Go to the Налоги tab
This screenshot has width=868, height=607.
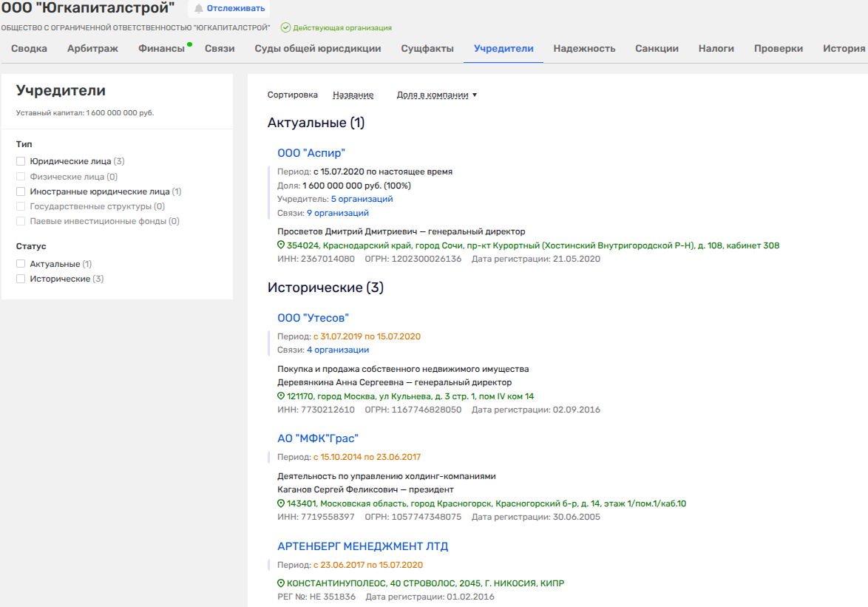pyautogui.click(x=716, y=49)
